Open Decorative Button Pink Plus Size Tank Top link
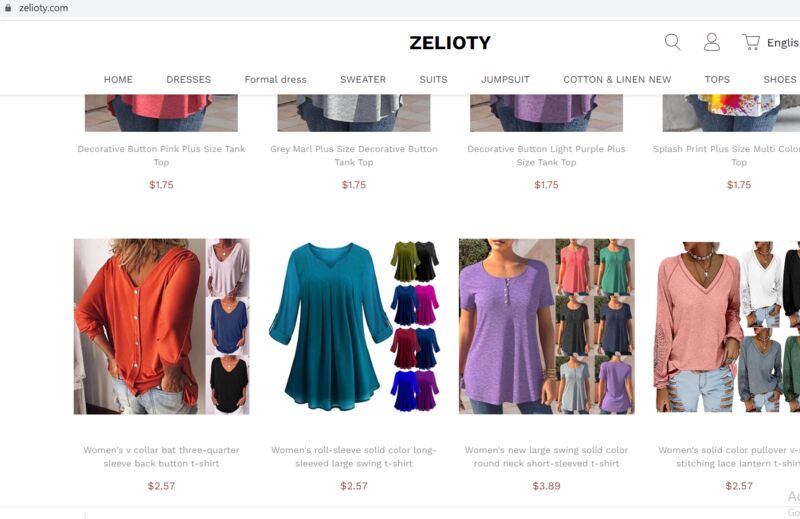The height and width of the screenshot is (519, 800). pyautogui.click(x=161, y=156)
